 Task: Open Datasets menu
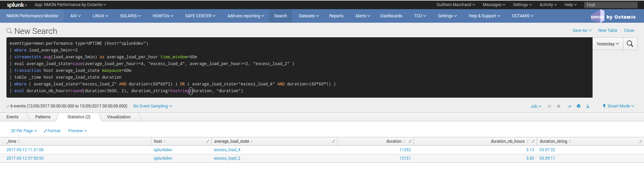click(309, 16)
